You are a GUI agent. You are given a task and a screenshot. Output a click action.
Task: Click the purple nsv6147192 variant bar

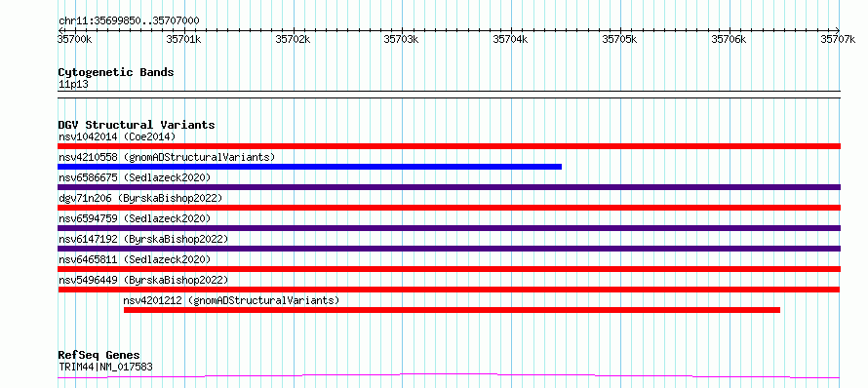[449, 249]
